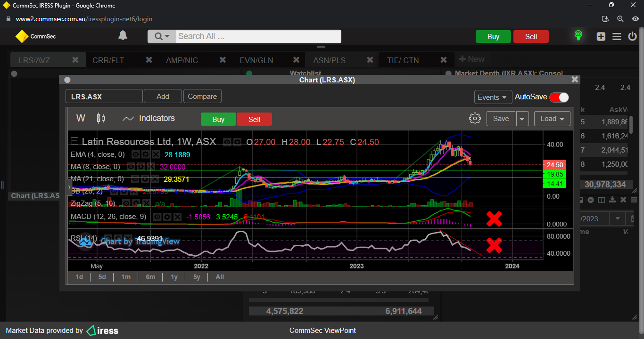The height and width of the screenshot is (339, 644).
Task: Click the LRS.ASX symbol input field
Action: pos(104,97)
